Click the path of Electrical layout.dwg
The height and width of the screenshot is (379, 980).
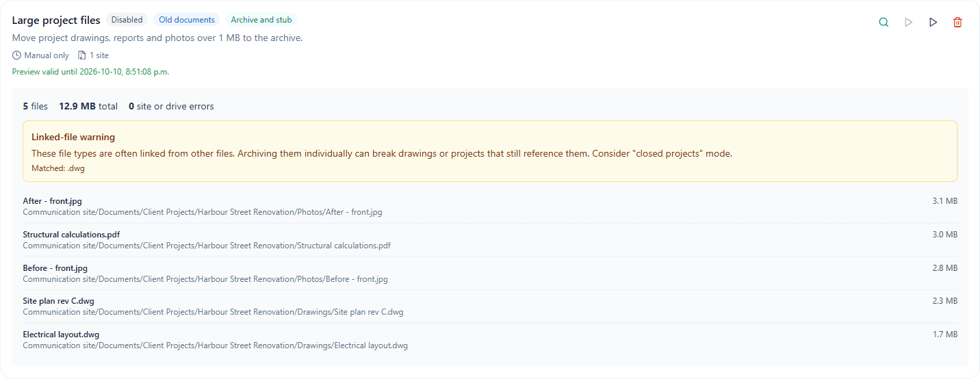pos(216,345)
